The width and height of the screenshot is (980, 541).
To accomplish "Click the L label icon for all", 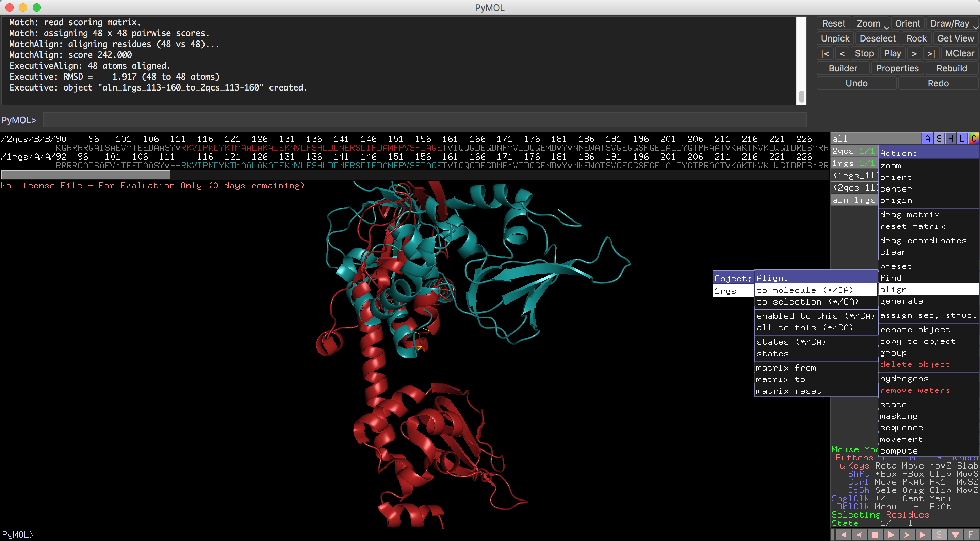I will click(962, 138).
